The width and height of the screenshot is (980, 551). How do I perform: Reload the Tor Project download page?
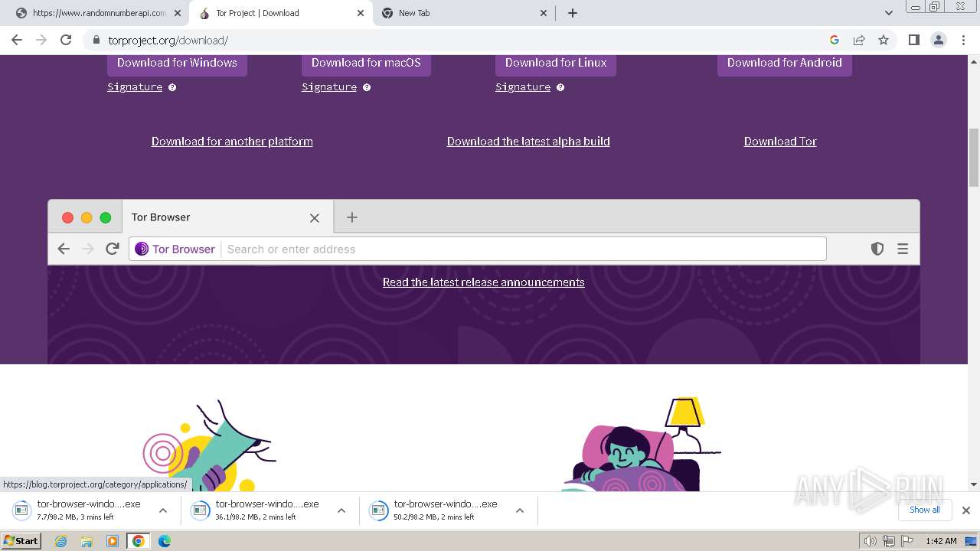66,40
